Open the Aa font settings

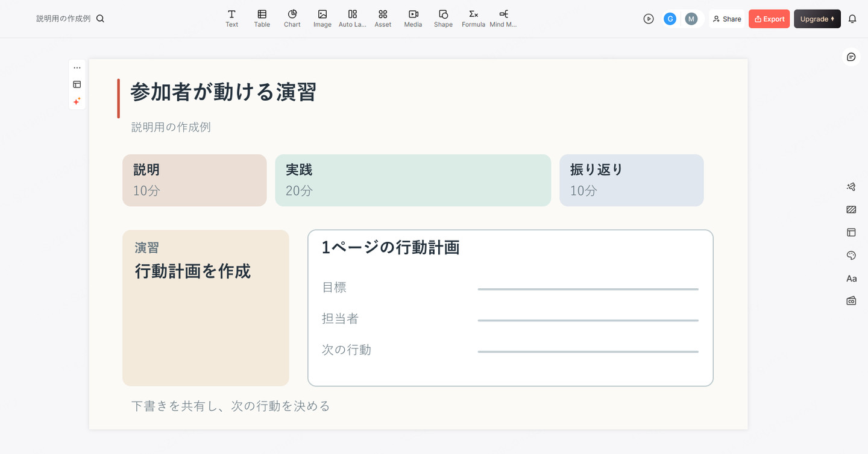click(851, 279)
